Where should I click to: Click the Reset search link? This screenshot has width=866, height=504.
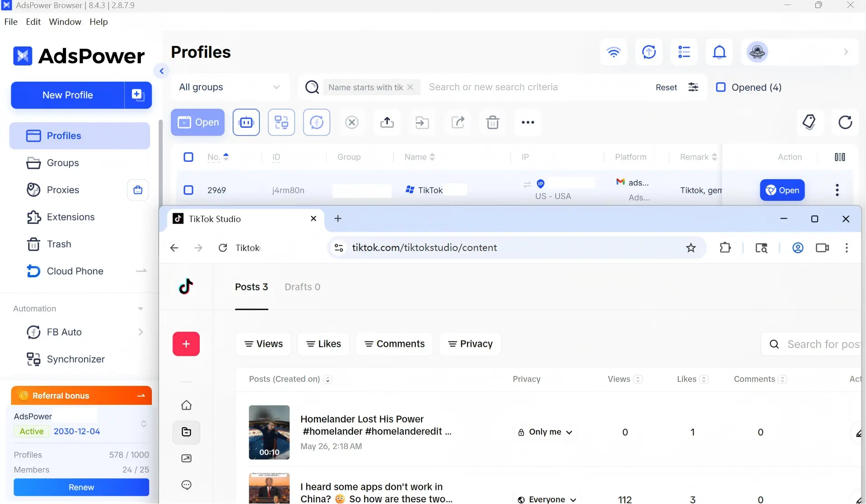tap(666, 87)
